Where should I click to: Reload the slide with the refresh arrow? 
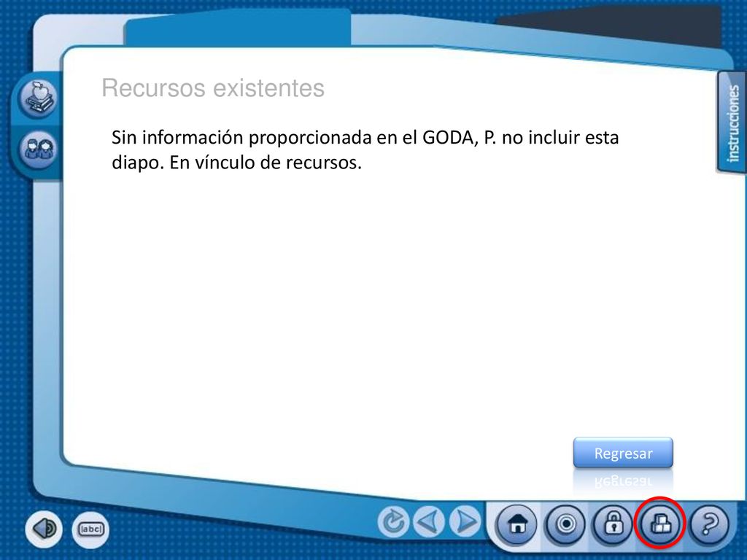(393, 522)
